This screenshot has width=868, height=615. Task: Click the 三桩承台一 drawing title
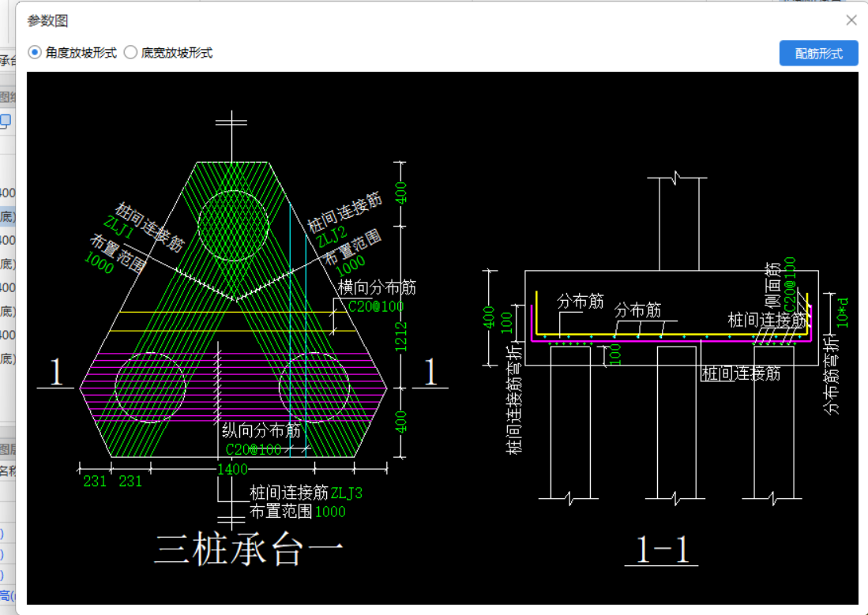(x=249, y=550)
